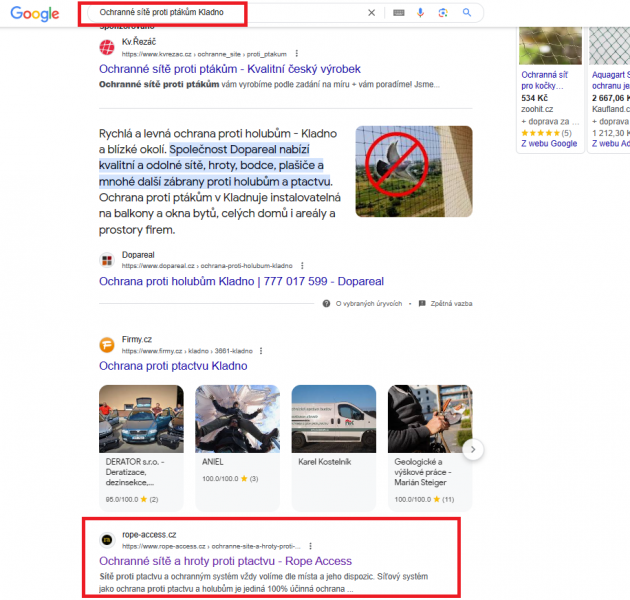Screen dimensions: 630x600
Task: Open Ochranné sítě a hroty proti ptactvu link
Action: [x=225, y=561]
